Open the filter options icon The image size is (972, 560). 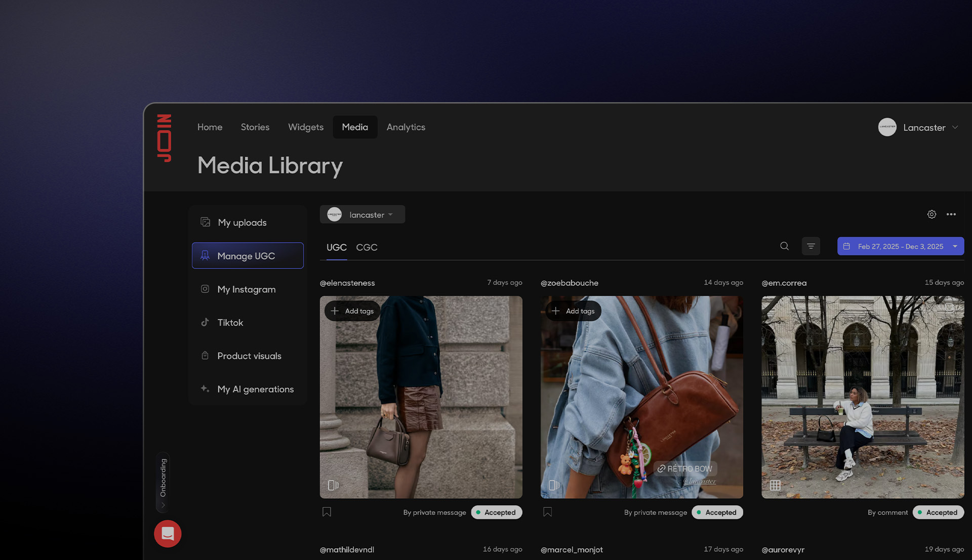(x=811, y=246)
